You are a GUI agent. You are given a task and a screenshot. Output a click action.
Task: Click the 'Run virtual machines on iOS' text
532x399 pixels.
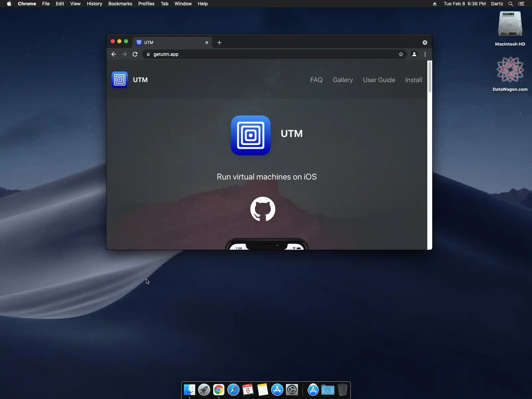[267, 177]
